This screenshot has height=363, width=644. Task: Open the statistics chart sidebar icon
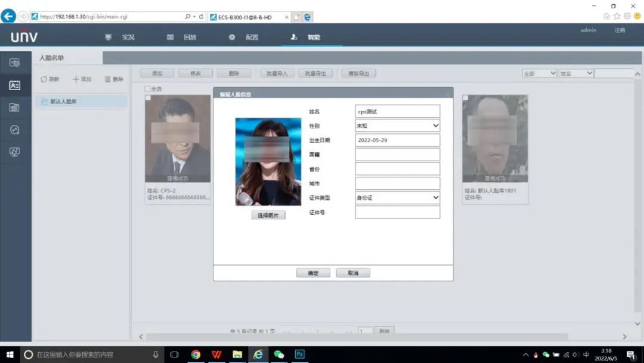pyautogui.click(x=15, y=130)
